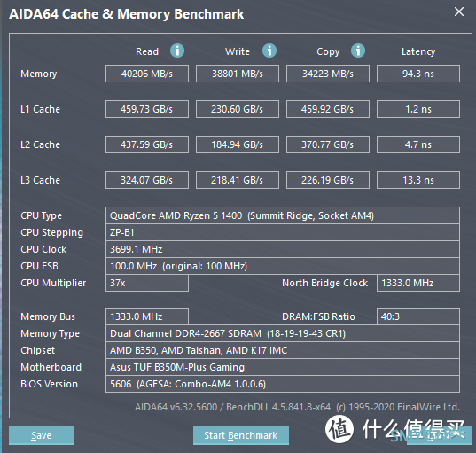
Task: Select Memory write value 38801 MB/s
Action: pos(238,74)
